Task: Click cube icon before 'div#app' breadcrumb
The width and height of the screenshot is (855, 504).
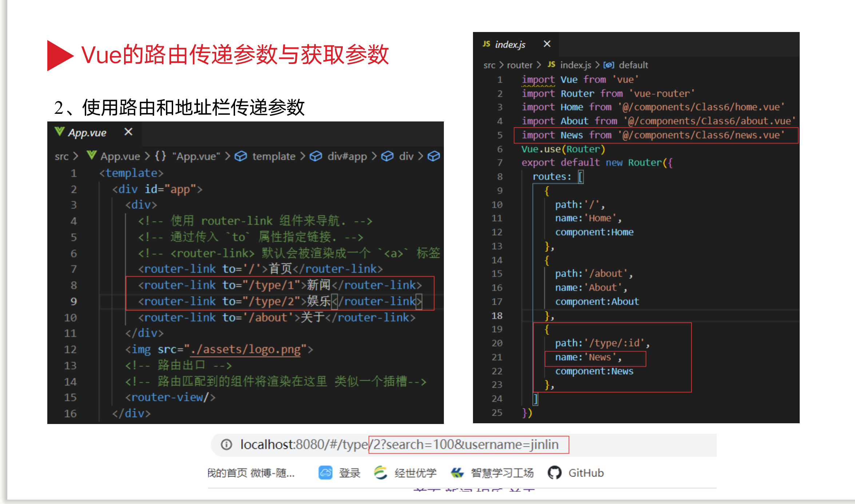Action: click(315, 156)
